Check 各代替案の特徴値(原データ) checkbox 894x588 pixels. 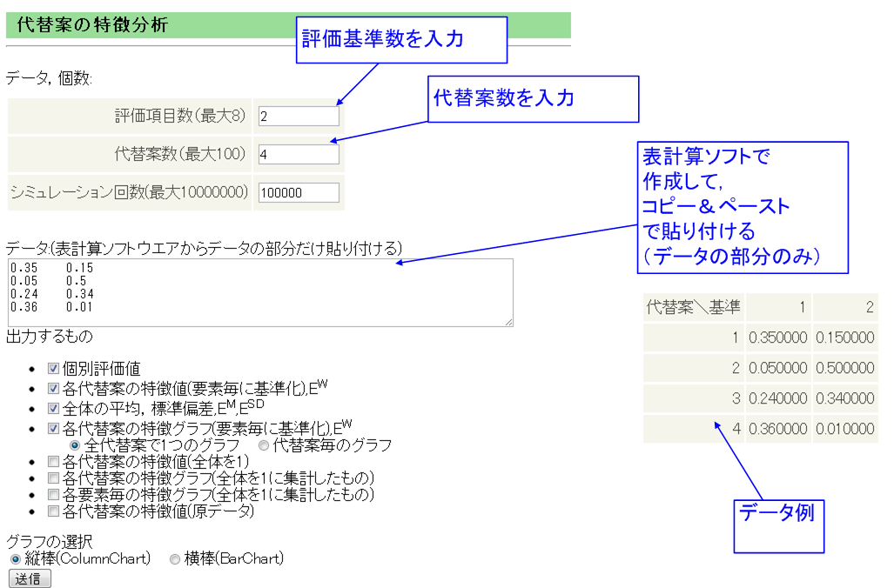pos(53,511)
